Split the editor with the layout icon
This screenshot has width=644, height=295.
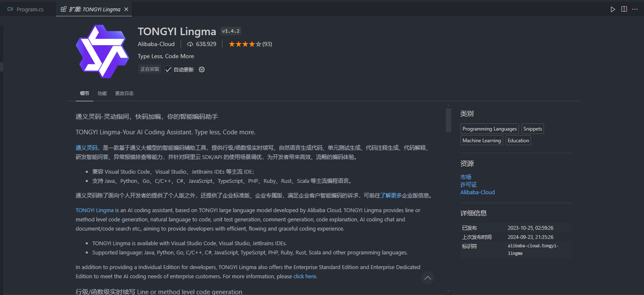click(x=624, y=9)
